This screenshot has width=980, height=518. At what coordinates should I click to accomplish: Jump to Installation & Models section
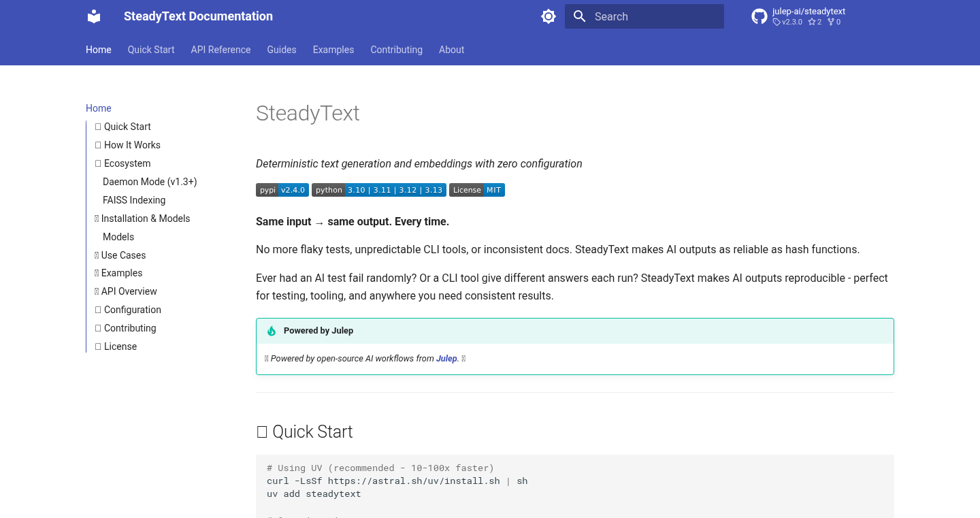142,218
